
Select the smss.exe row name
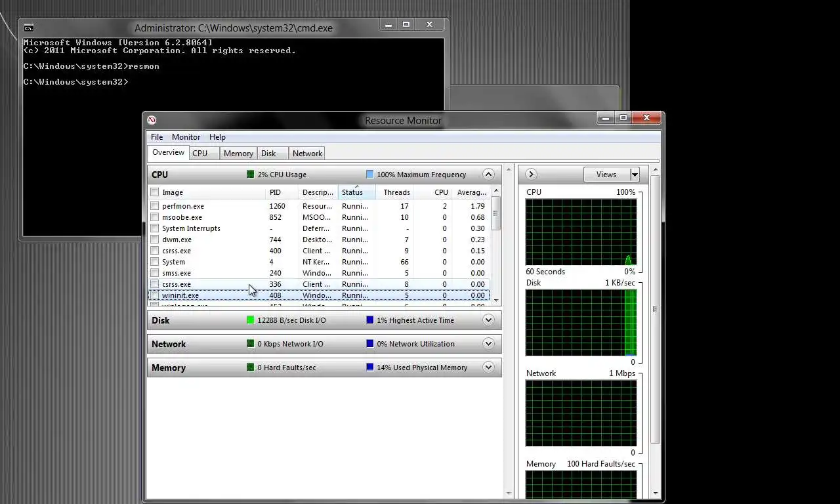177,273
